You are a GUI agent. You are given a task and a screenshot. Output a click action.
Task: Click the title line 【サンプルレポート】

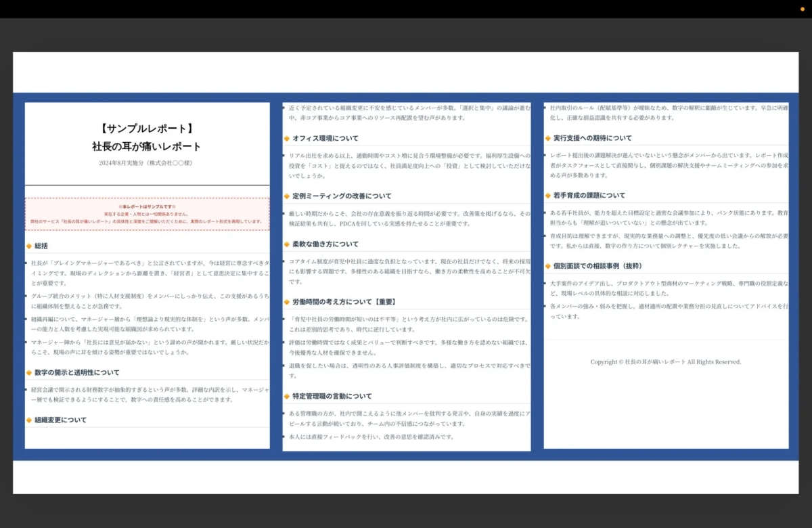[147, 128]
